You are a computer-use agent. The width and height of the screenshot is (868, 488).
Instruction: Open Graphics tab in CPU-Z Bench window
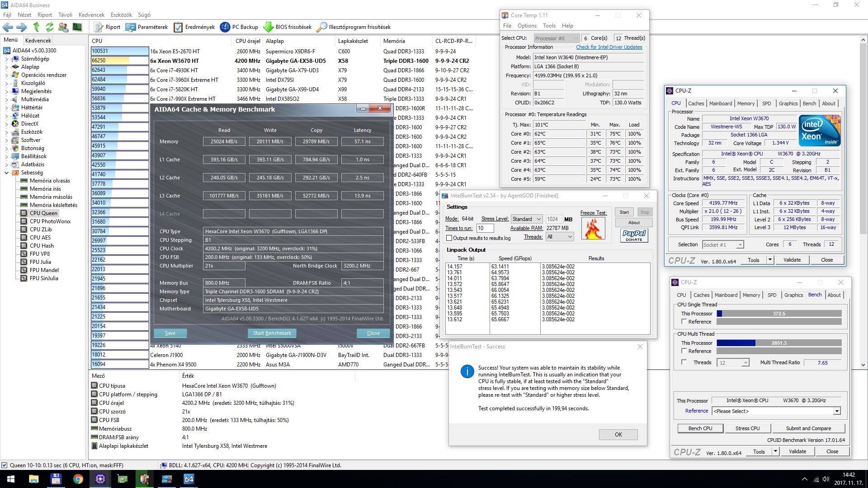click(x=793, y=295)
